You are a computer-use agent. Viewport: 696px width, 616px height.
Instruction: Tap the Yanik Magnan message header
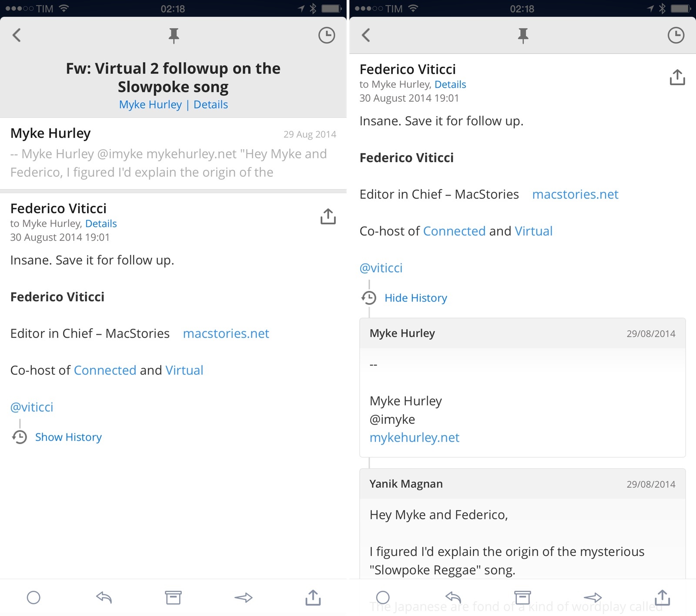pyautogui.click(x=522, y=484)
